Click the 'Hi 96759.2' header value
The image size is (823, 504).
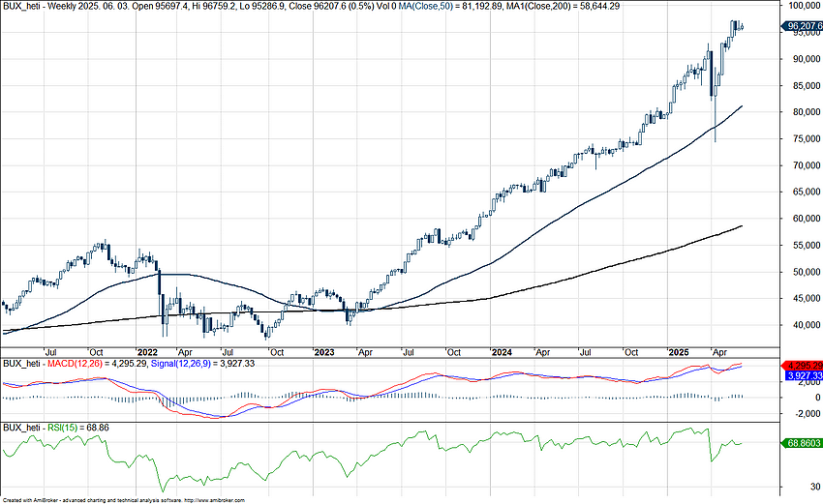click(214, 7)
